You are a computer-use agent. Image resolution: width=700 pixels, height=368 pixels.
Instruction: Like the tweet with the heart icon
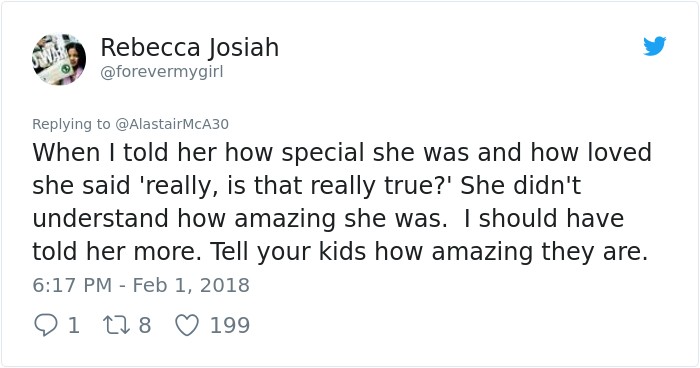[187, 325]
